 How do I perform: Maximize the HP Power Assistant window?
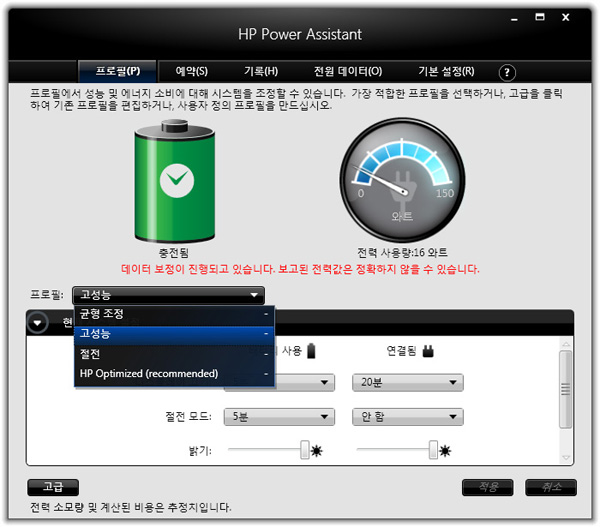pos(540,17)
